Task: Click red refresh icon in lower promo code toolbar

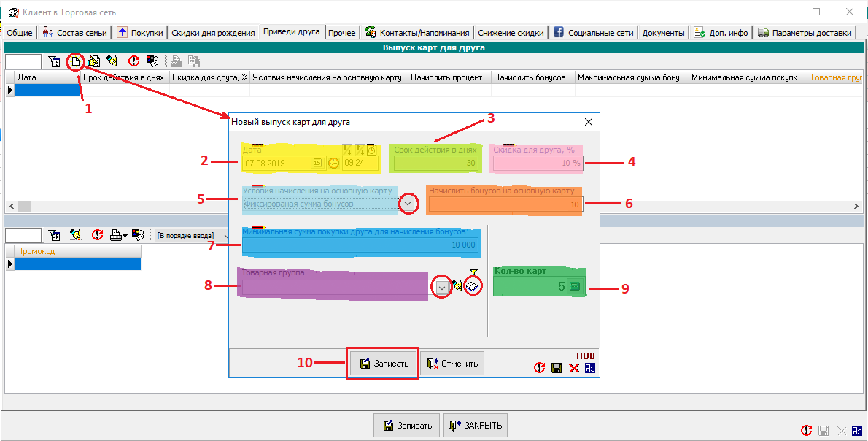Action: [97, 235]
